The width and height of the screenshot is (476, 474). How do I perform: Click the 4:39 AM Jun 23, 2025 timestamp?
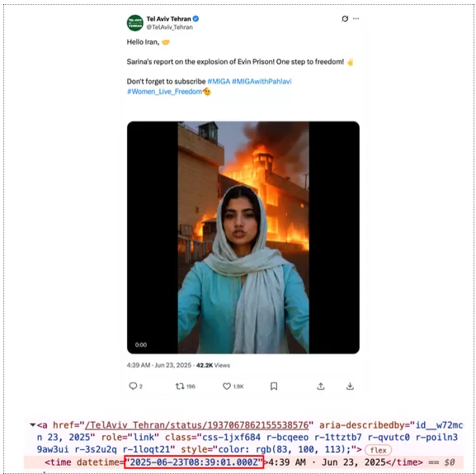pyautogui.click(x=159, y=365)
